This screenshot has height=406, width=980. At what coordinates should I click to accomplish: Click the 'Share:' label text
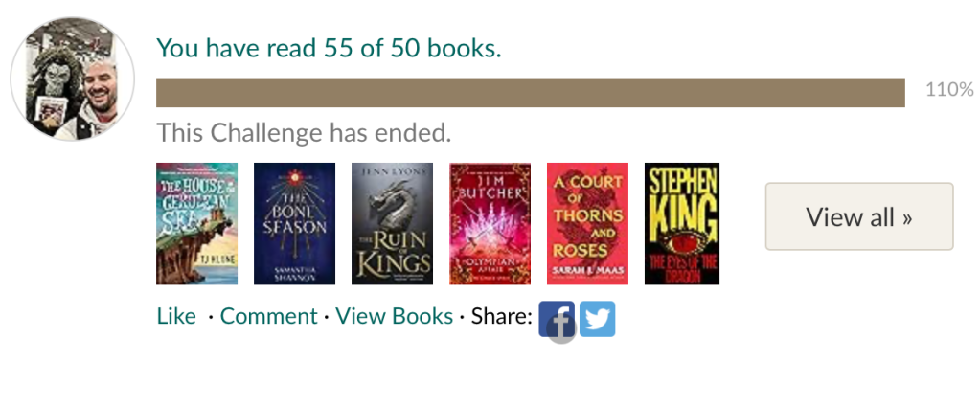point(501,317)
